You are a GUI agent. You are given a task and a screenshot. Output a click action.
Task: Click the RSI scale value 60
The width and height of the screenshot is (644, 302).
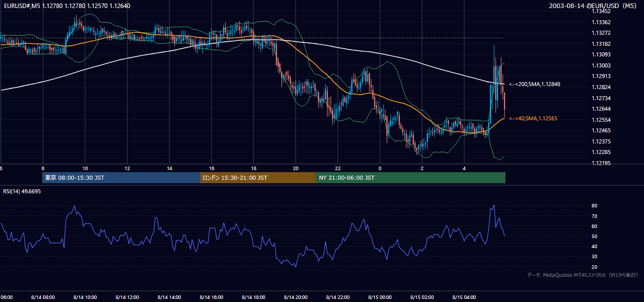595,226
